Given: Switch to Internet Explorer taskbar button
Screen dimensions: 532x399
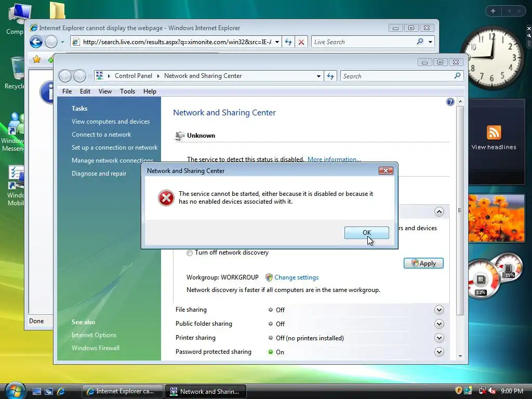Looking at the screenshot, I should (x=122, y=391).
